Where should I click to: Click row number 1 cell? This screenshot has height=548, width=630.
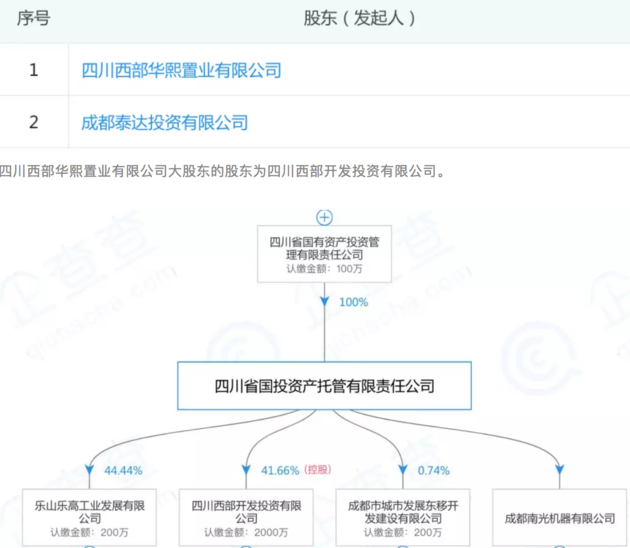(x=34, y=70)
